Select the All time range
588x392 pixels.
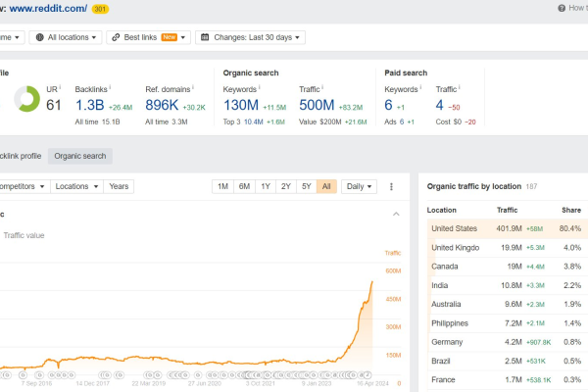(326, 186)
